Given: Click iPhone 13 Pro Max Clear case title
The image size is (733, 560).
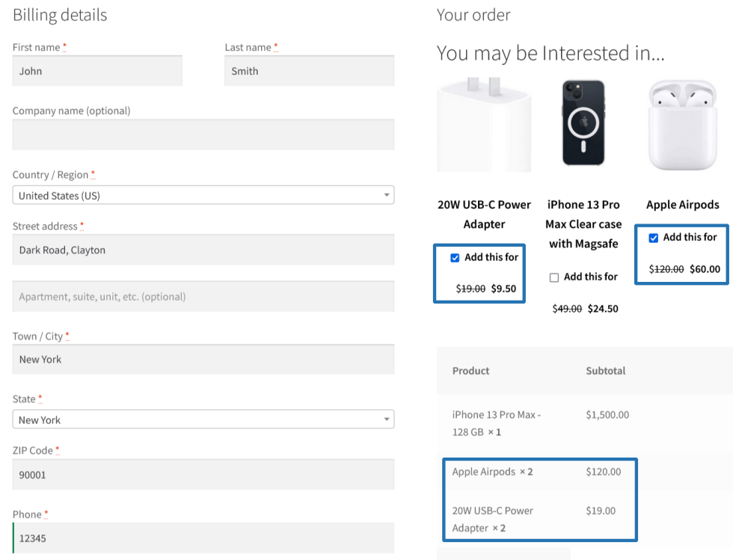Looking at the screenshot, I should pyautogui.click(x=583, y=224).
